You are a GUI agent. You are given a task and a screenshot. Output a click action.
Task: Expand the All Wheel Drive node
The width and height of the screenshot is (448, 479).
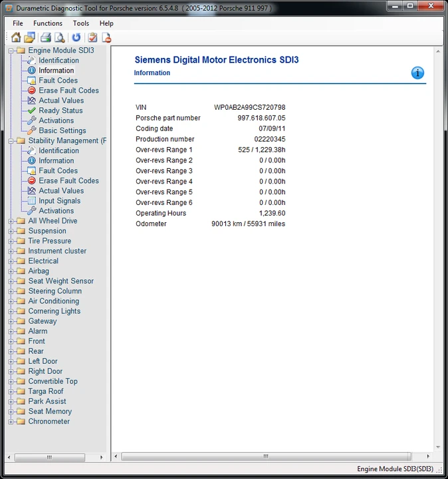coord(11,221)
